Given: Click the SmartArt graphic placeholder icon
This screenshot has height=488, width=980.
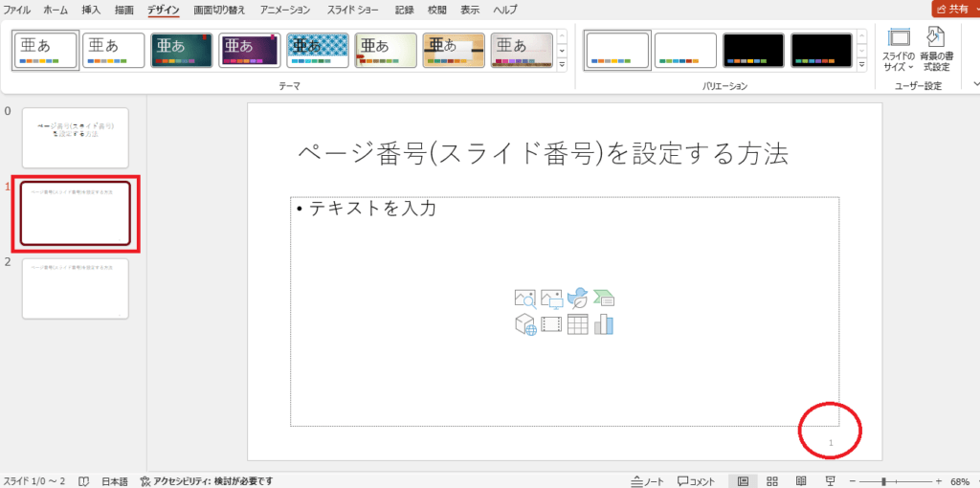Looking at the screenshot, I should click(x=604, y=298).
